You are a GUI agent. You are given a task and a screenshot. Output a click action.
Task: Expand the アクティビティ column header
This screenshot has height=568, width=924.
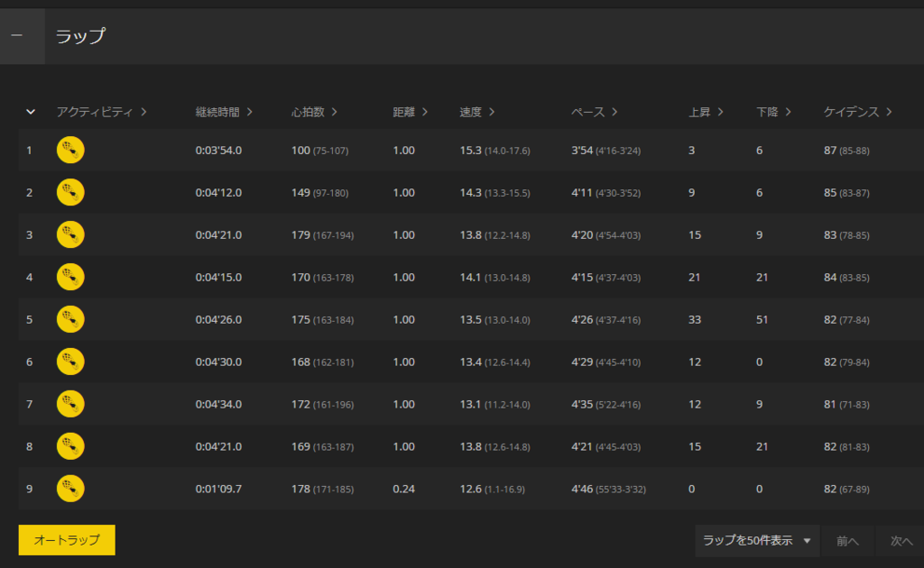coord(101,112)
